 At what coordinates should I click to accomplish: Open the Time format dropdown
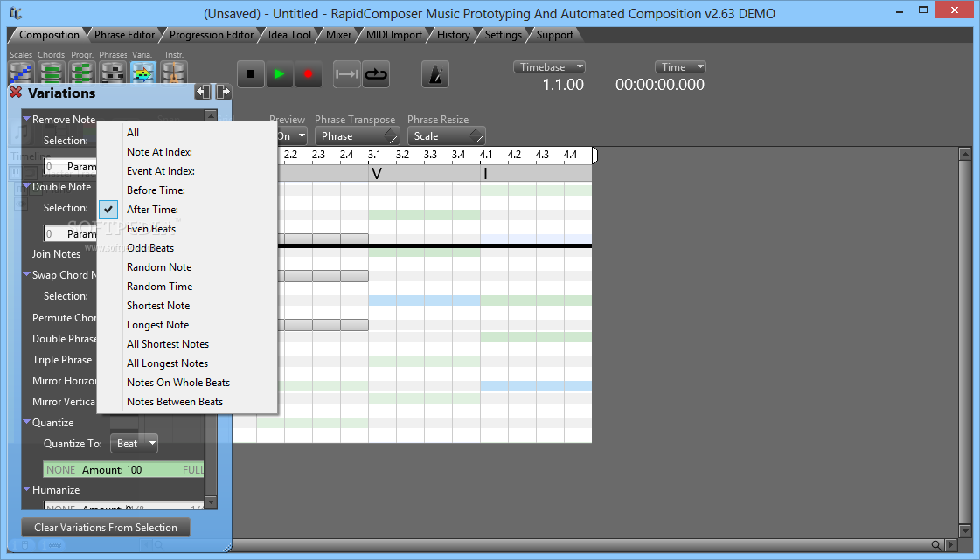(x=680, y=66)
